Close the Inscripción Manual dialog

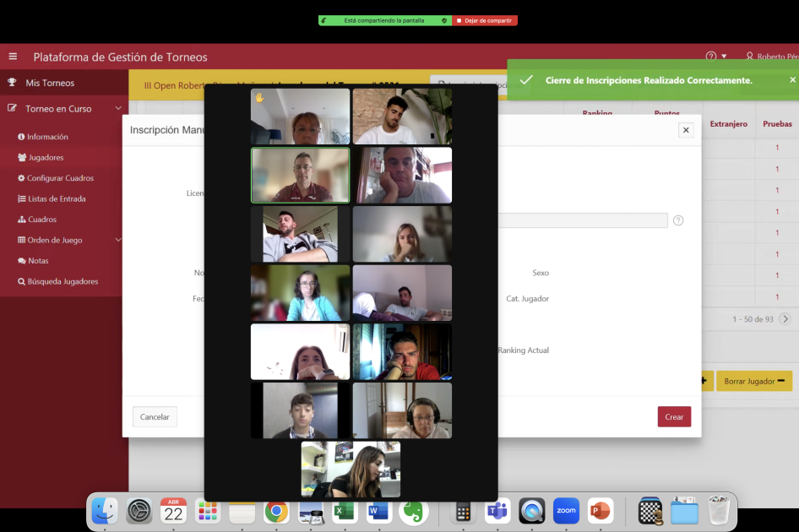[x=686, y=130]
